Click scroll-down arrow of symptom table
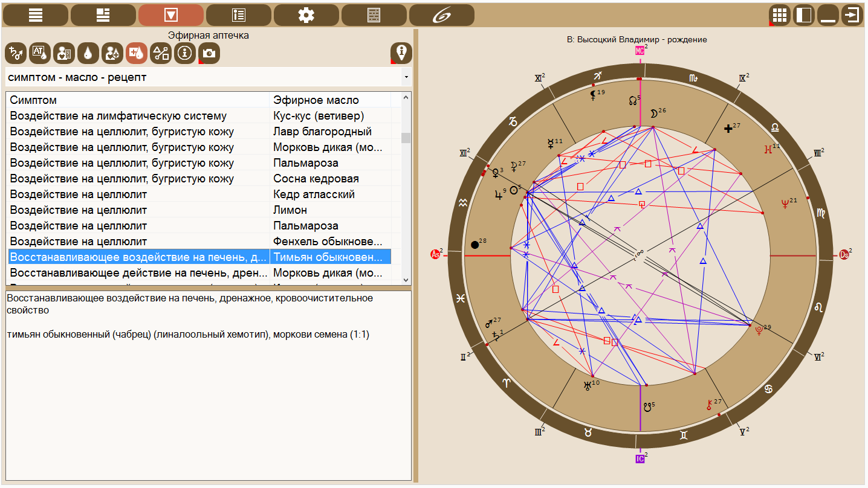The image size is (868, 488). [x=406, y=280]
